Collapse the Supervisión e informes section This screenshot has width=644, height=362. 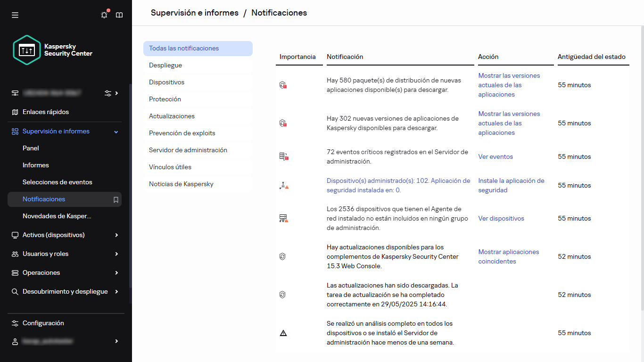pos(116,132)
